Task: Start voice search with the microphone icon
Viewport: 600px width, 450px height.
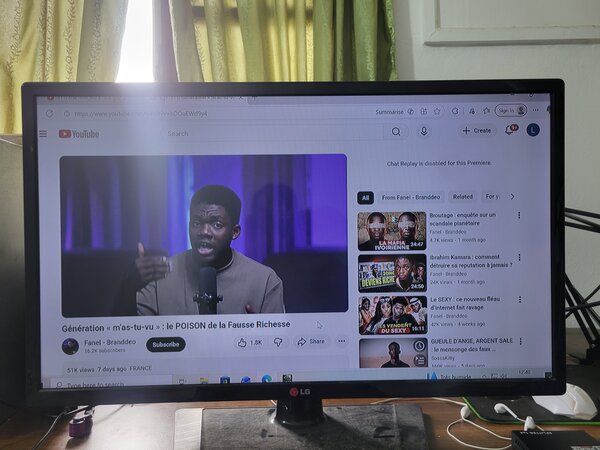Action: tap(424, 131)
